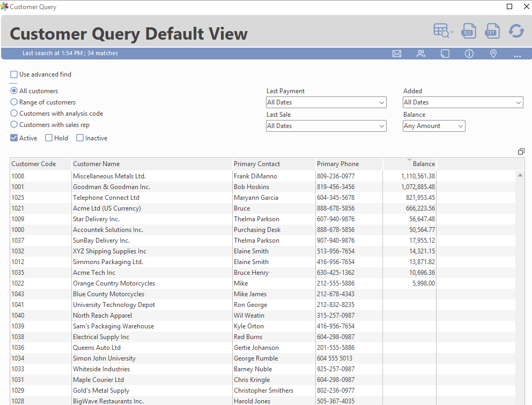
Task: Export results to TXT file
Action: tap(492, 31)
